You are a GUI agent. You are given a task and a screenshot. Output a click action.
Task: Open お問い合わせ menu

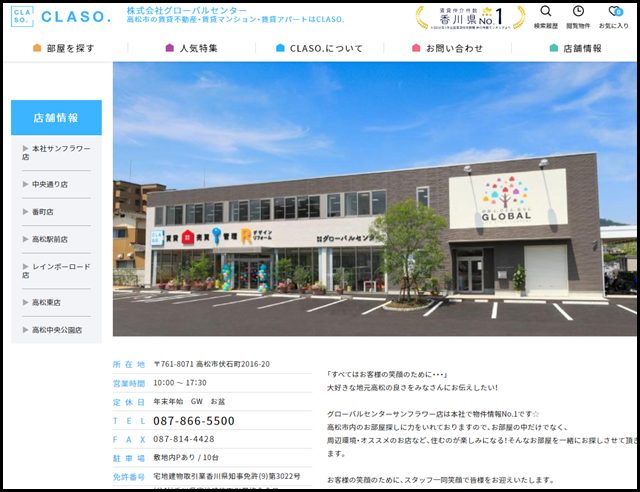pyautogui.click(x=447, y=48)
